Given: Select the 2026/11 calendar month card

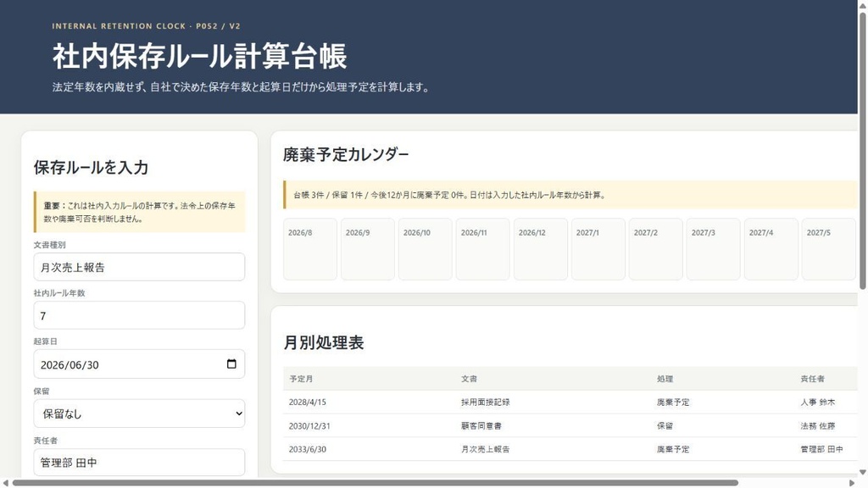Looking at the screenshot, I should 482,249.
